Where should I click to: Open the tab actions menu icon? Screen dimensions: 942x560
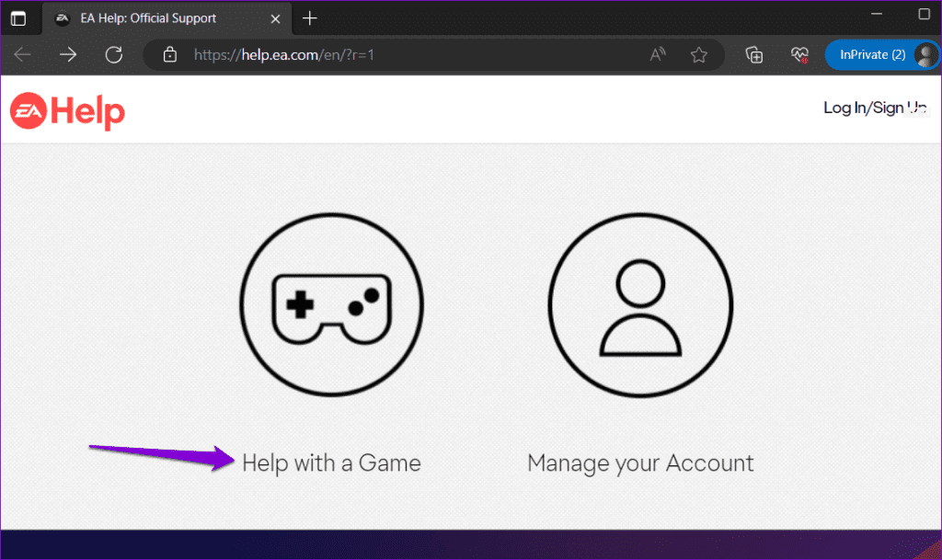[x=18, y=18]
